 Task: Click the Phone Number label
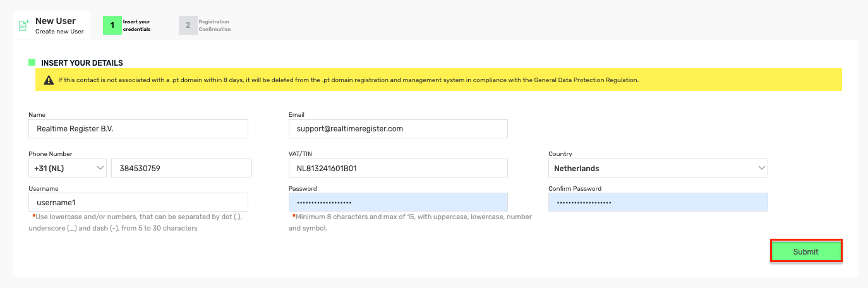click(51, 154)
